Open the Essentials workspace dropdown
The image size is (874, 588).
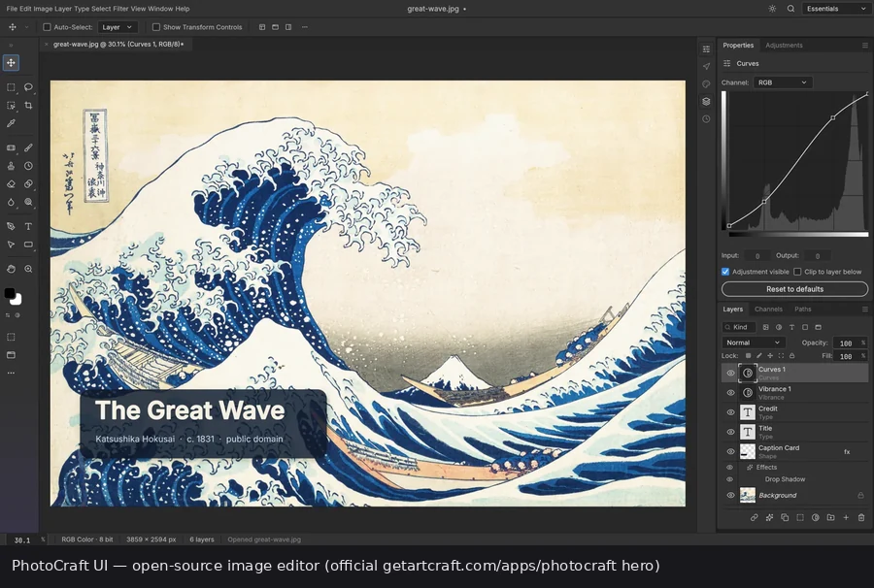click(836, 9)
